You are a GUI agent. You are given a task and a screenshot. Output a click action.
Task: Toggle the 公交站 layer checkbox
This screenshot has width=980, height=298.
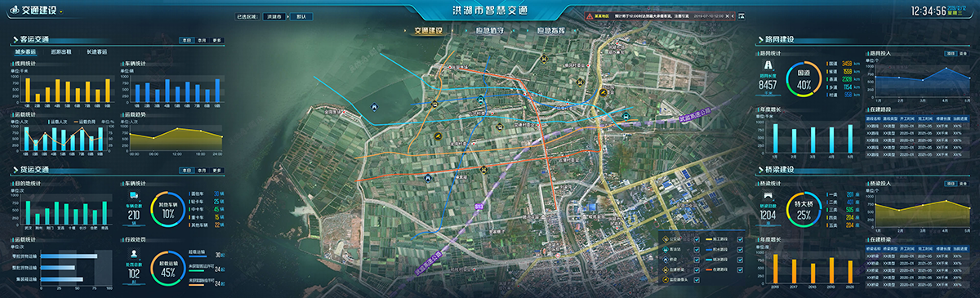[x=697, y=239]
